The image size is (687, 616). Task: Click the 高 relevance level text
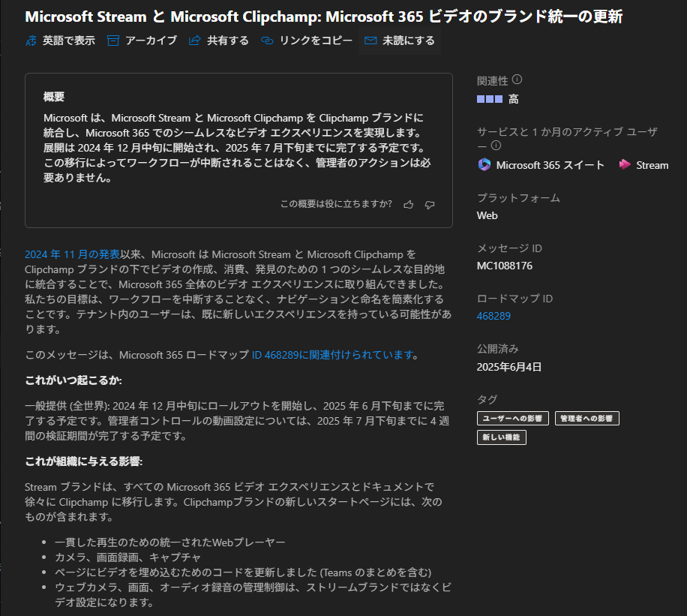tap(514, 99)
